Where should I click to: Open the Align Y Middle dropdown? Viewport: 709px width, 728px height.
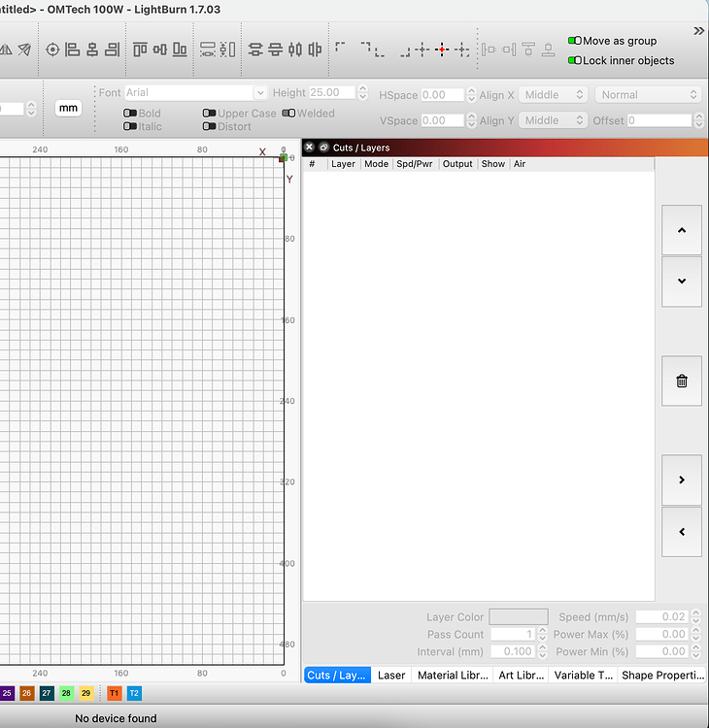tap(554, 120)
